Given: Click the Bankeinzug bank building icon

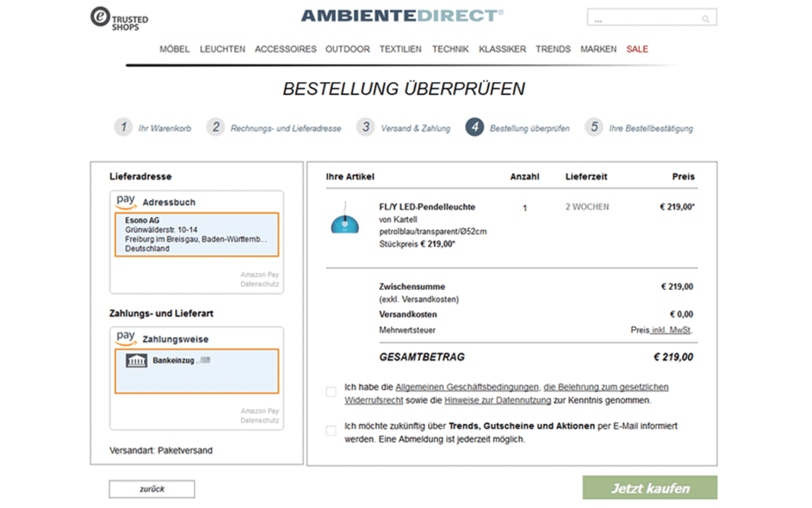Looking at the screenshot, I should [x=137, y=361].
